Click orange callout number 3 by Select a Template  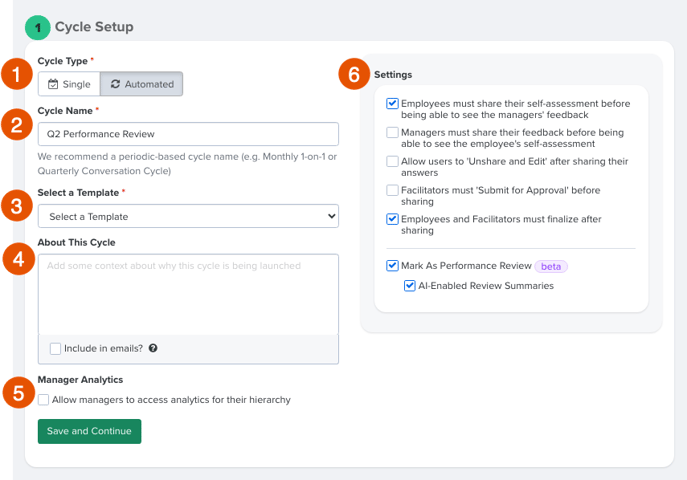[x=17, y=205]
